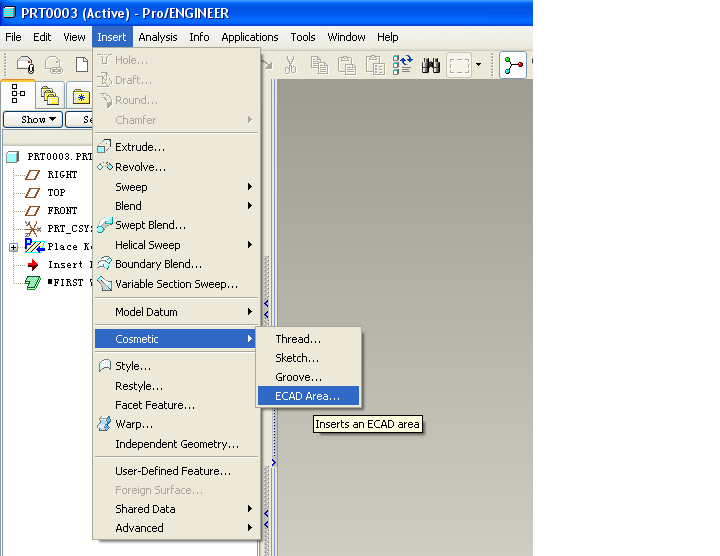Choose Swept Blend... menu entry
This screenshot has width=720, height=556.
point(176,225)
